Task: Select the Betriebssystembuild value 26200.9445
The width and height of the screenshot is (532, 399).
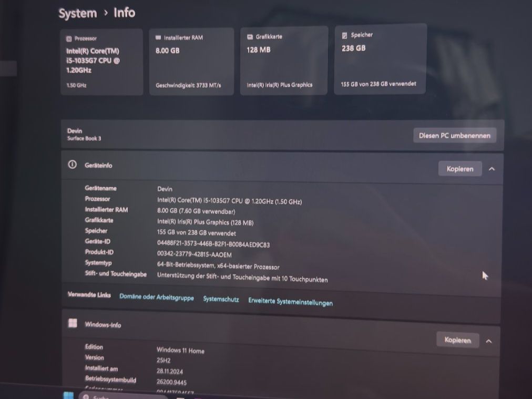Action: click(171, 382)
